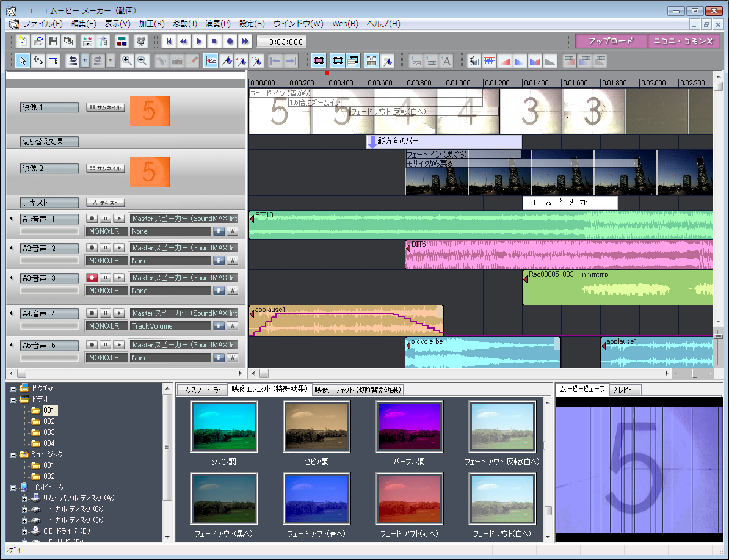
Task: Click the volume level bars icon
Action: (x=474, y=60)
